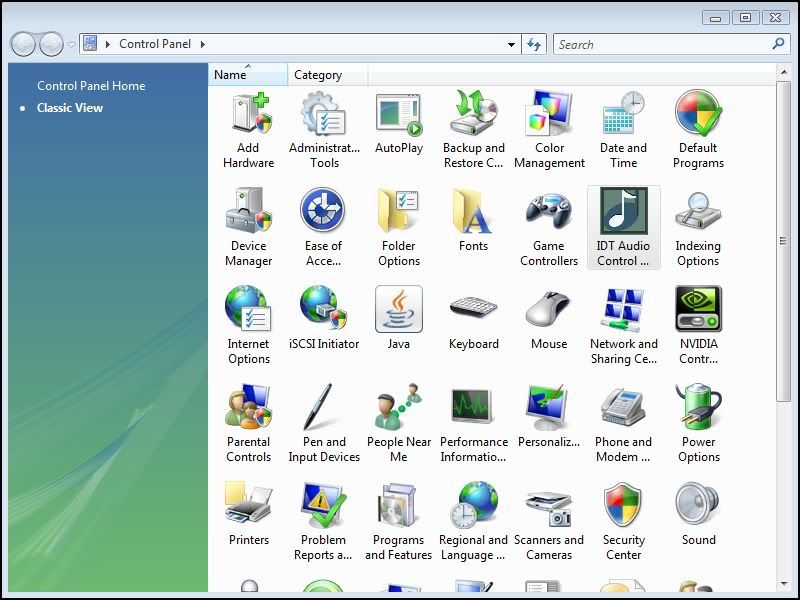The height and width of the screenshot is (600, 800).
Task: Expand the address bar history dropdown
Action: (x=511, y=44)
